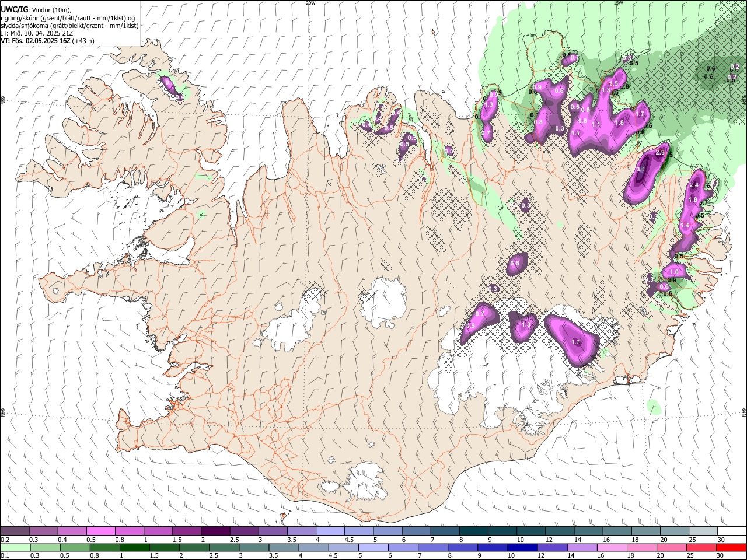Pick the 20 grey swatch in the upper legend
This screenshot has height=560, width=747.
tap(673, 531)
